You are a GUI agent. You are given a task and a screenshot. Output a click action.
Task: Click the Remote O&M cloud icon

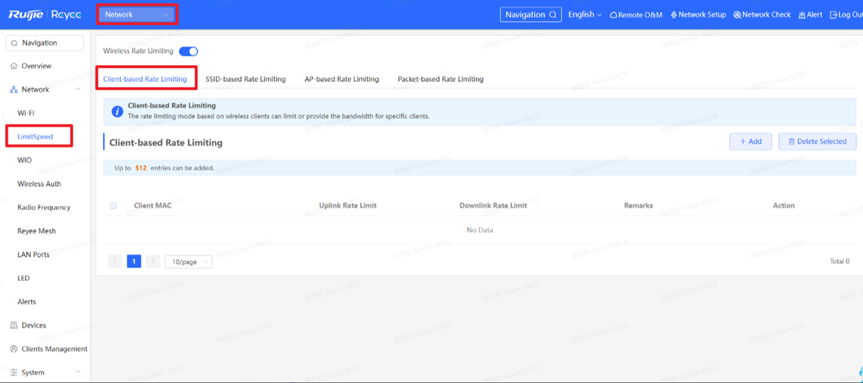(614, 15)
